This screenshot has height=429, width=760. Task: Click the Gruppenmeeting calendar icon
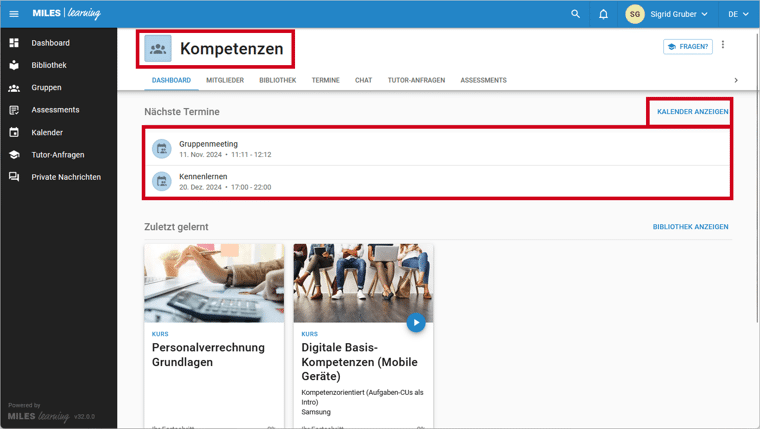tap(161, 149)
